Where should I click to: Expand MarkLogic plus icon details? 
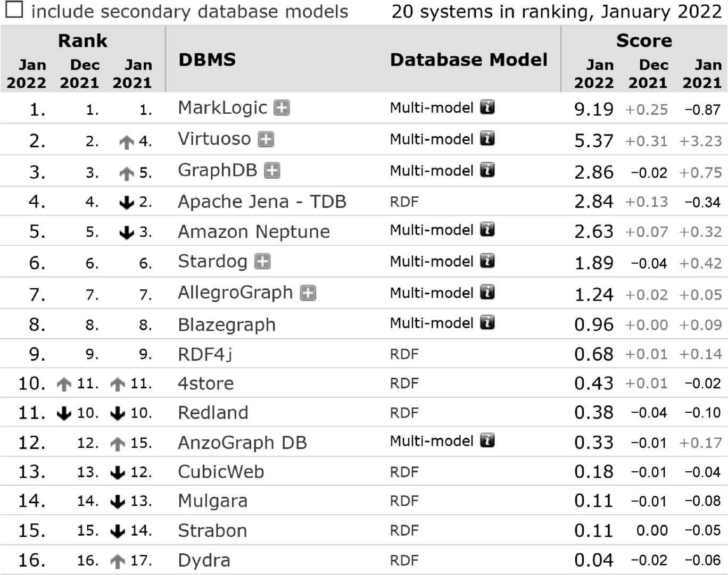pos(282,108)
